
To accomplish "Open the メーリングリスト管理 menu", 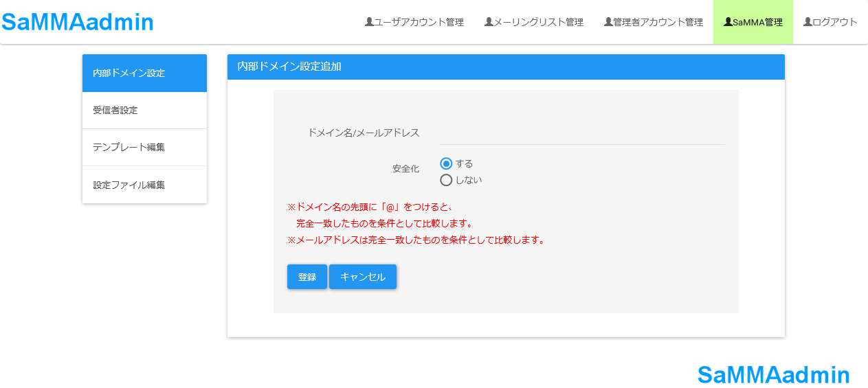I will [x=534, y=22].
